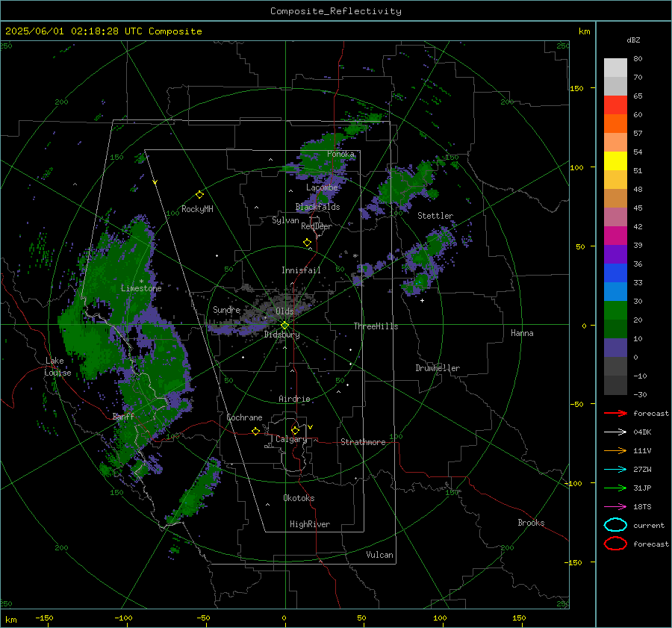Click the 54 dBZ yellow color swatch
Image resolution: width=672 pixels, height=628 pixels.
pyautogui.click(x=615, y=161)
